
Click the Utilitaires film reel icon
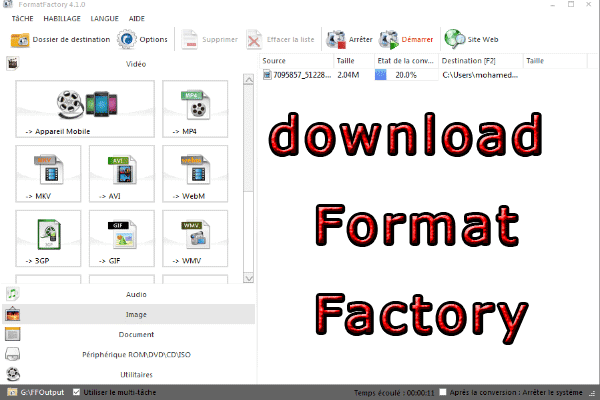pyautogui.click(x=13, y=374)
